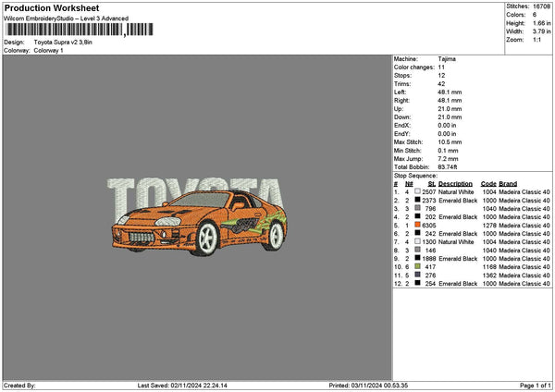This screenshot has height=392, width=555.
Task: Click the 'Total Bobbin:' value 83.74ft
Action: [448, 167]
